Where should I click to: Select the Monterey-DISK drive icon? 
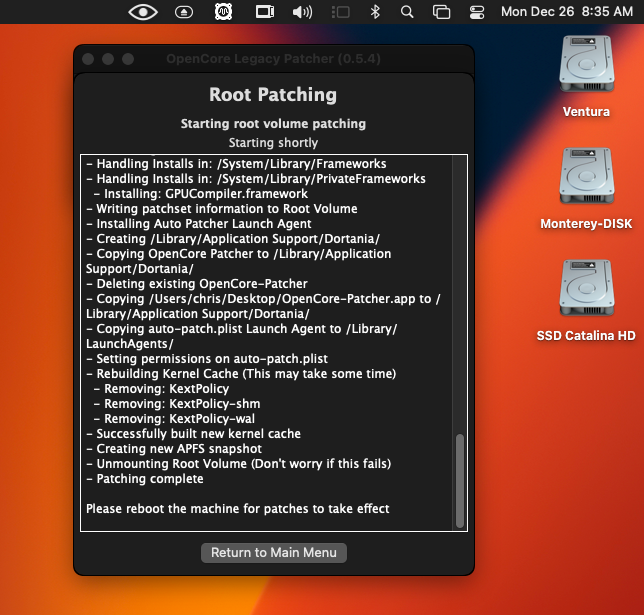(x=586, y=176)
